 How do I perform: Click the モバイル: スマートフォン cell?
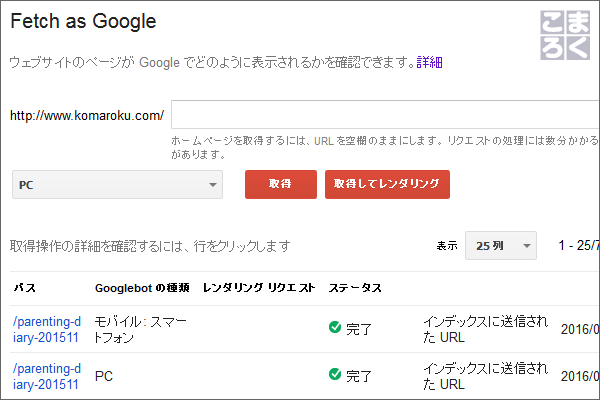pyautogui.click(x=140, y=329)
